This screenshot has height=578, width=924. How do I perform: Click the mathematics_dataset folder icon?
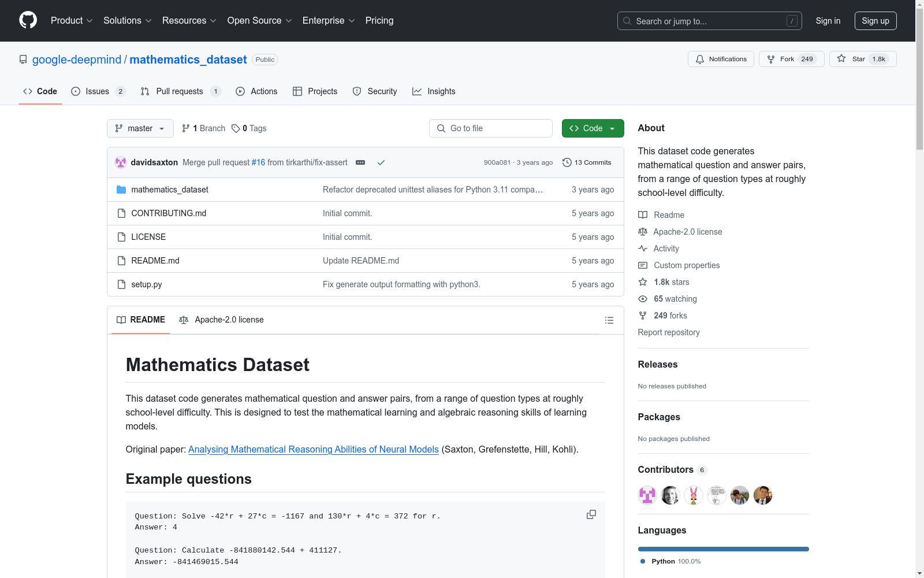click(121, 190)
